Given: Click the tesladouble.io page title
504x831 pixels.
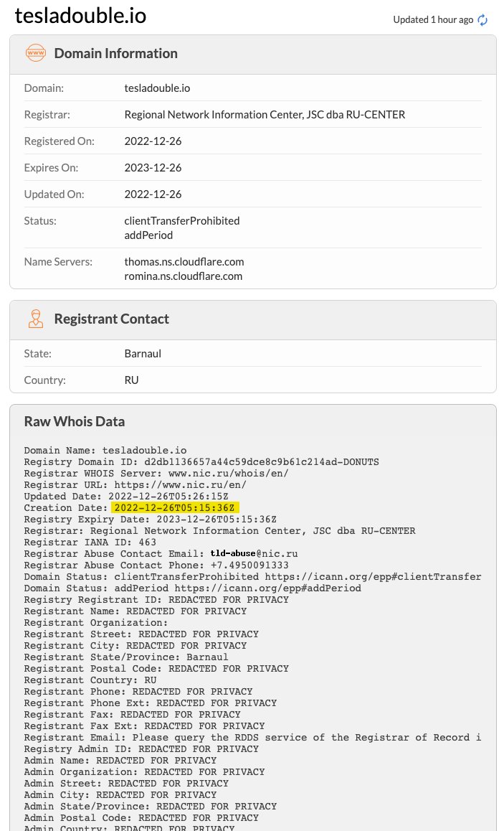Looking at the screenshot, I should (80, 15).
